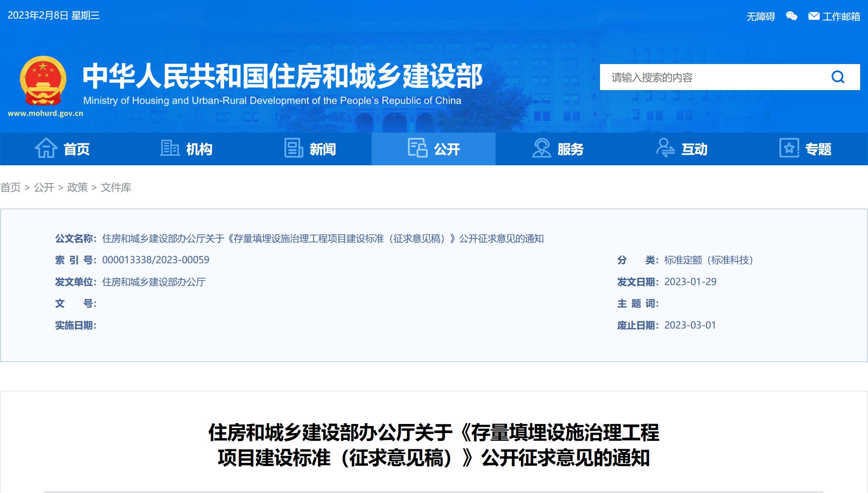Click the expiry date 2023-03-01
The image size is (868, 493).
pos(690,325)
